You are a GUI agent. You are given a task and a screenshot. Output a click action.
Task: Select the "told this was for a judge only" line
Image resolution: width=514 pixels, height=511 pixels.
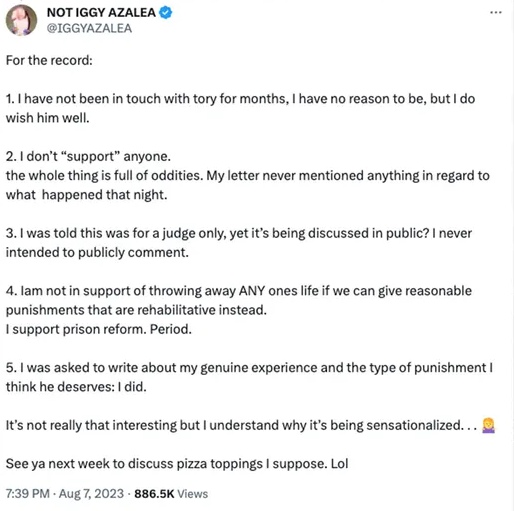[x=239, y=233]
